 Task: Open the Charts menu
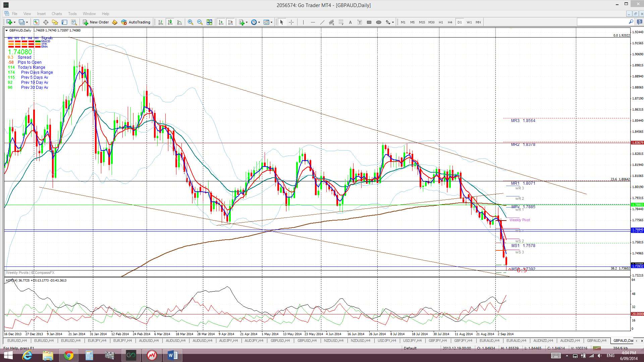56,14
